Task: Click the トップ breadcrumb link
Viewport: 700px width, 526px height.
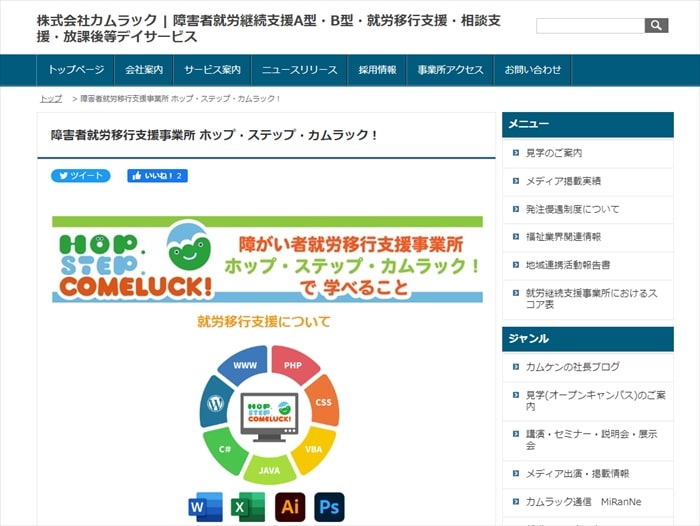Action: 51,99
